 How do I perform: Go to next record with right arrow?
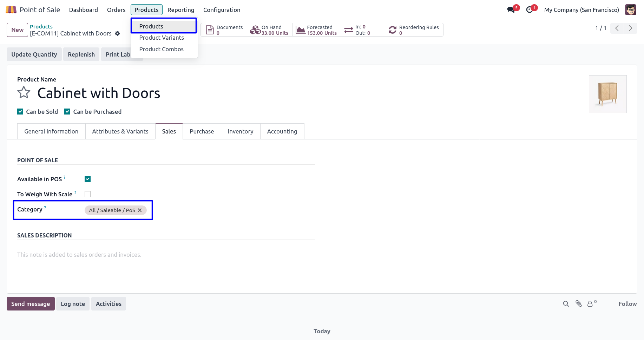point(630,28)
